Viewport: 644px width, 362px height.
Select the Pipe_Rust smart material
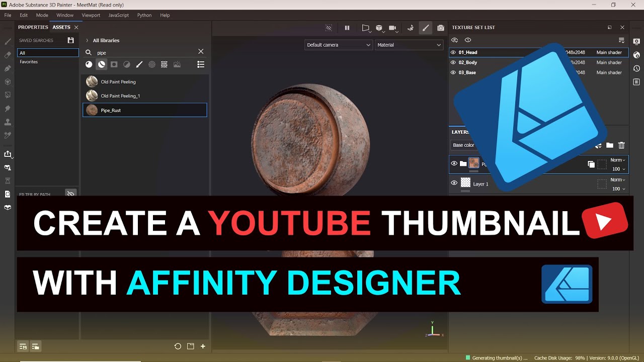[x=145, y=110]
